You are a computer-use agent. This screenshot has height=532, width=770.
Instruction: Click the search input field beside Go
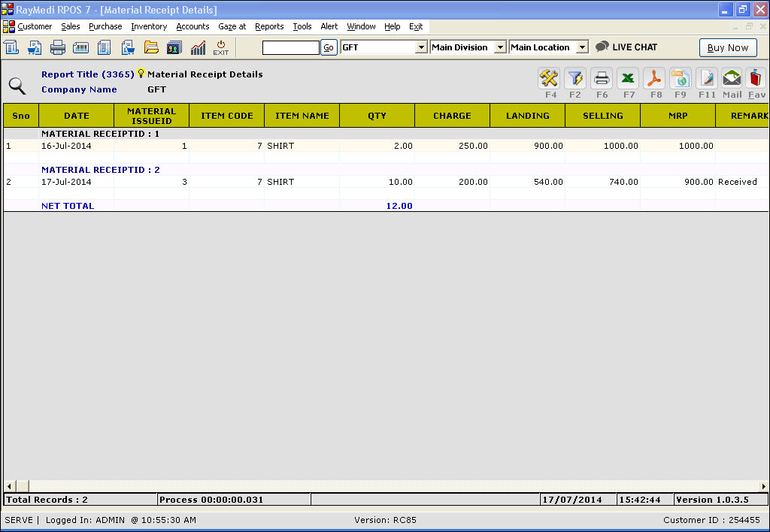tap(290, 47)
